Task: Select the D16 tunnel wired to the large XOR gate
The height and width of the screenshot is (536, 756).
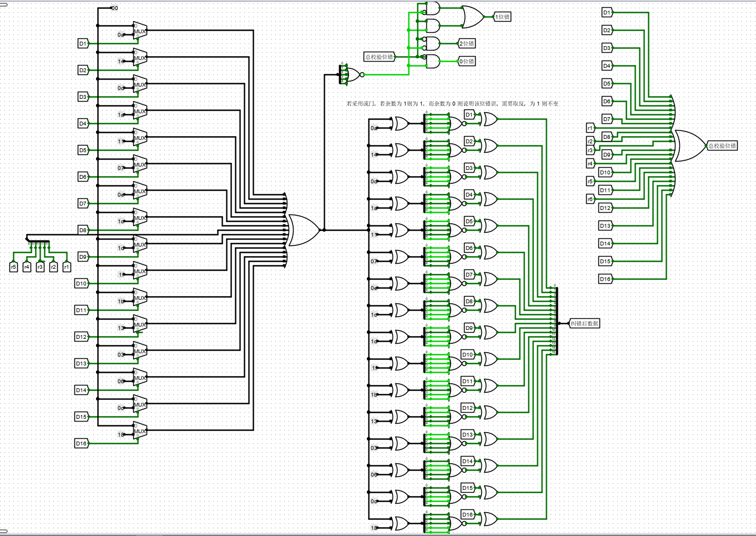Action: tap(606, 279)
